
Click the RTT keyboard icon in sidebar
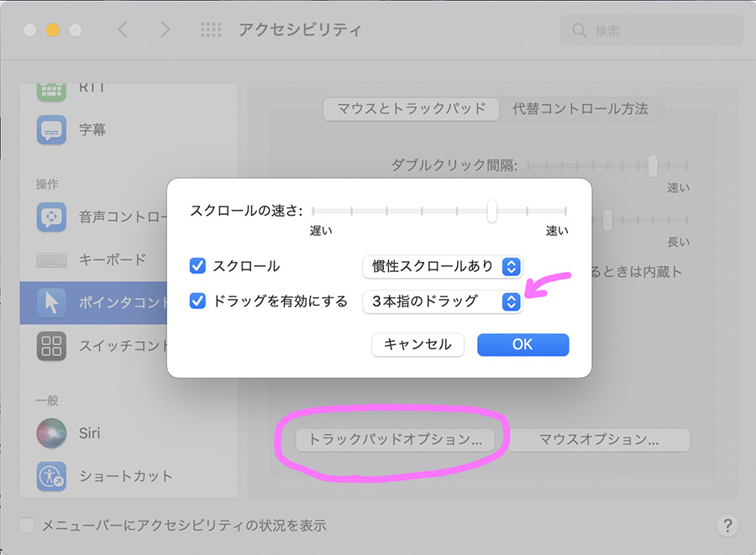[51, 91]
